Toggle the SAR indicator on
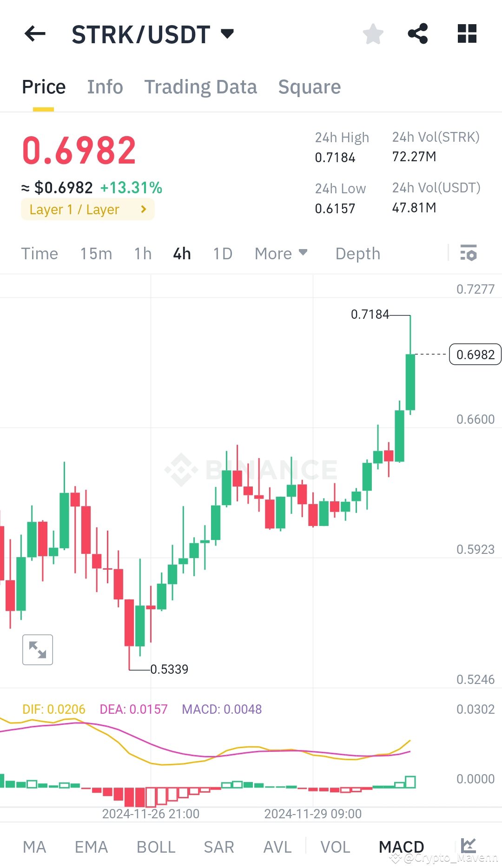 [x=218, y=847]
